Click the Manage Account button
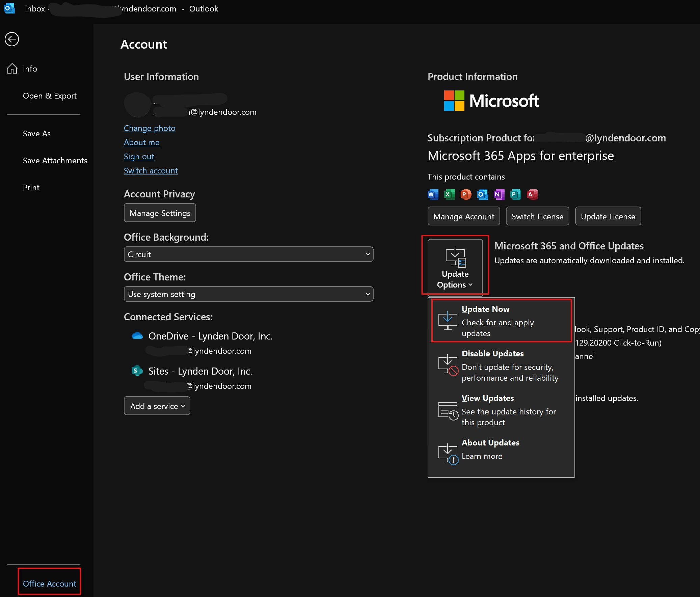The width and height of the screenshot is (700, 597). pyautogui.click(x=463, y=216)
